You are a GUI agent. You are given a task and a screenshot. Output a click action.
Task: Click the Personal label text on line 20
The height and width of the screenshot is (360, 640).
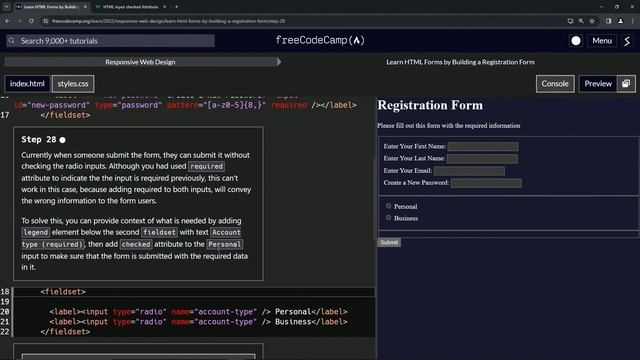click(293, 312)
